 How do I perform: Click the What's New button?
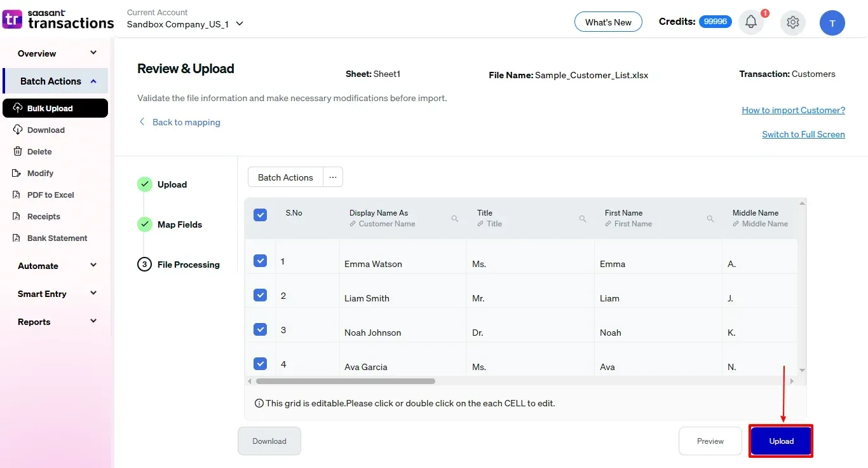pyautogui.click(x=608, y=22)
